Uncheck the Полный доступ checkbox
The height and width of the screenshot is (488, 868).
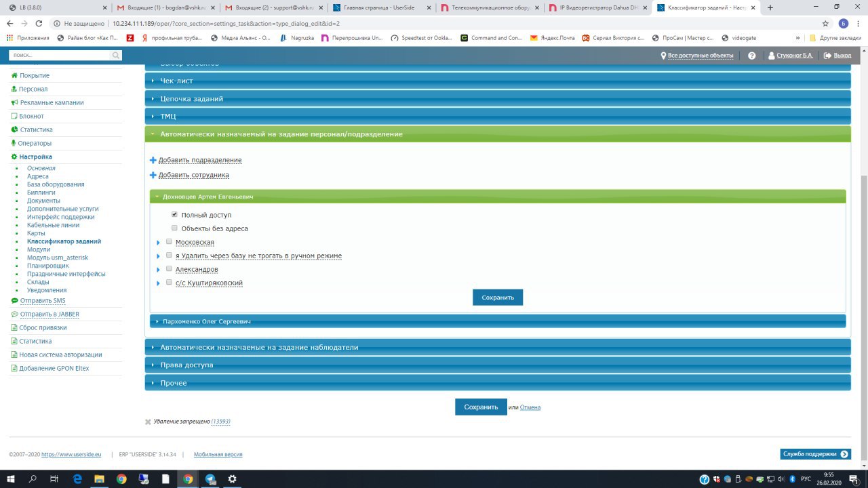pyautogui.click(x=174, y=214)
